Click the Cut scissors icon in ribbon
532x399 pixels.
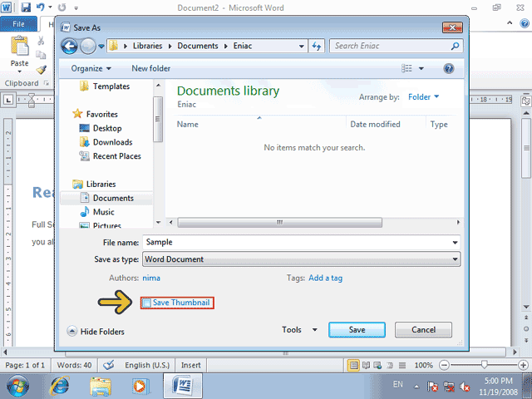[41, 41]
